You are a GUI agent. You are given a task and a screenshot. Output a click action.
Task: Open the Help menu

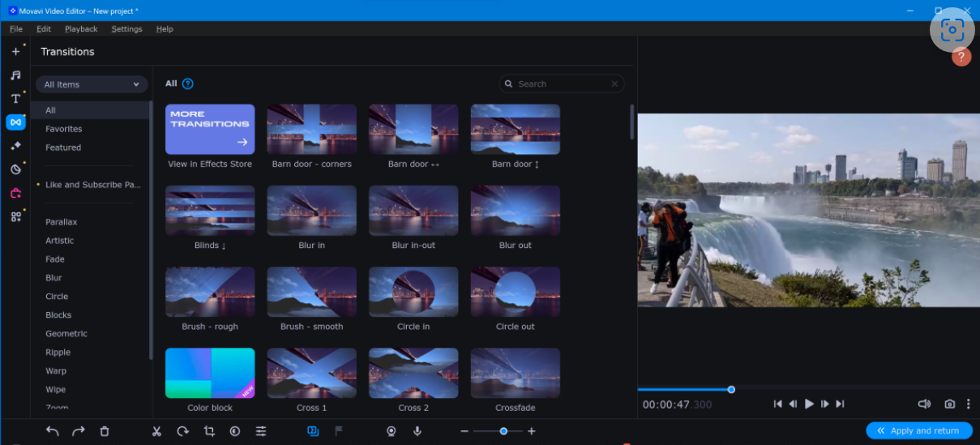[165, 28]
